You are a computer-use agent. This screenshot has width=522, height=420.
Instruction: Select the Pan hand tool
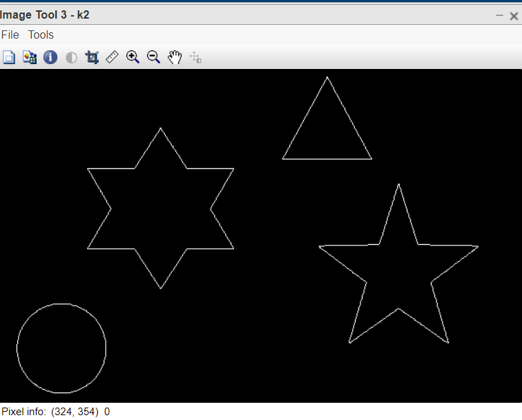tap(175, 57)
